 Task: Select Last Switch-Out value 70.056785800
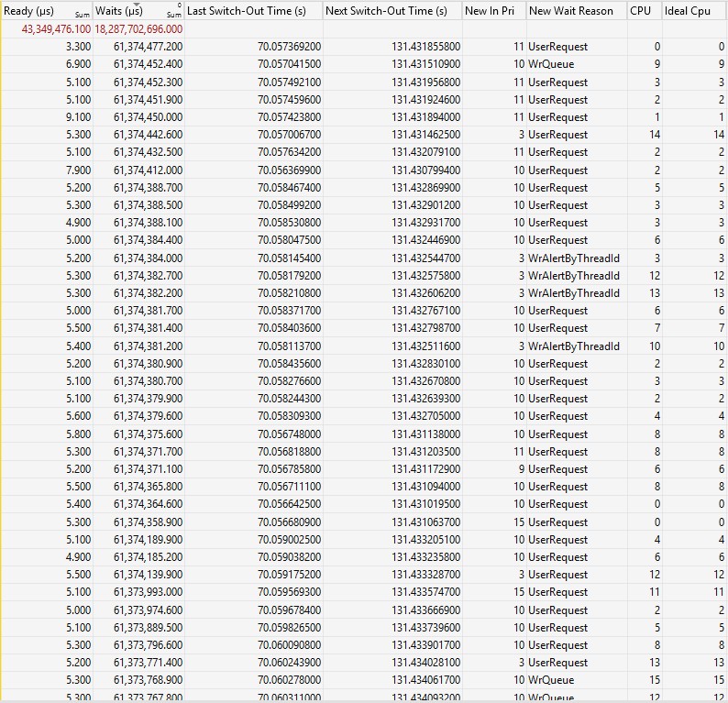pos(289,469)
